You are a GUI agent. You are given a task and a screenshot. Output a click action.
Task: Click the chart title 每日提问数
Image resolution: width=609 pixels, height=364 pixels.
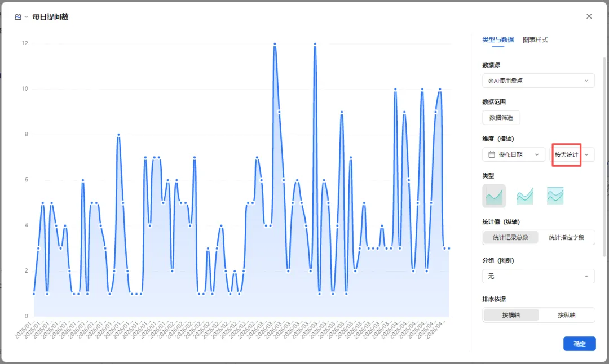[51, 17]
